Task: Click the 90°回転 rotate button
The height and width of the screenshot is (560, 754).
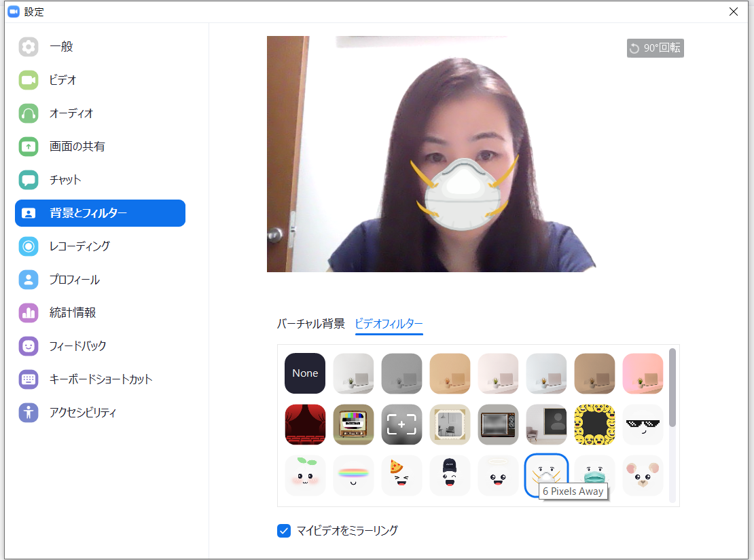Action: tap(655, 48)
